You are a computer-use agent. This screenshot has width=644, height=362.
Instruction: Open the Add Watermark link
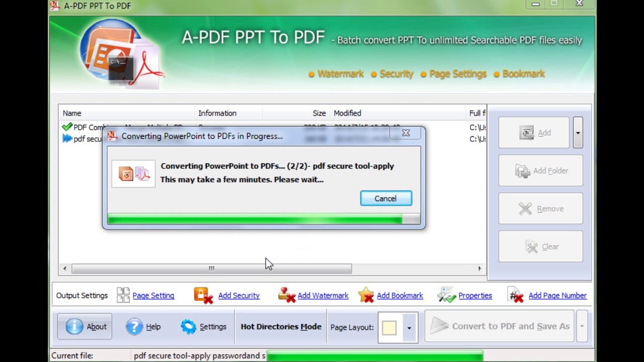pos(323,296)
